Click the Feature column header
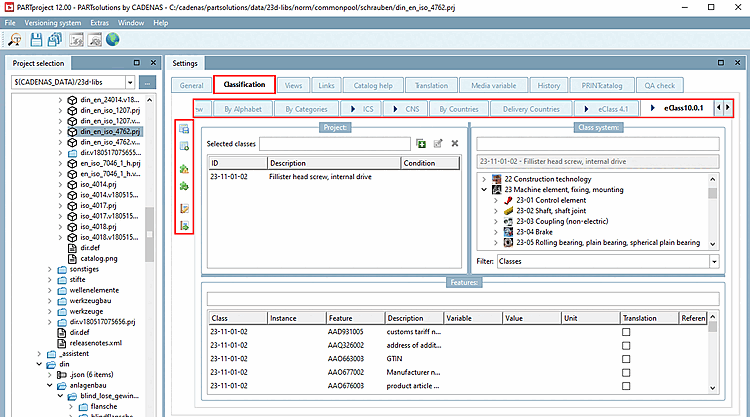The width and height of the screenshot is (750, 417). tap(355, 318)
